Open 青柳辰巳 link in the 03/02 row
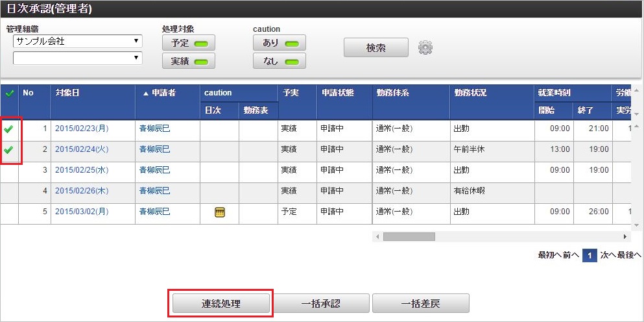The image size is (644, 322). pos(155,212)
